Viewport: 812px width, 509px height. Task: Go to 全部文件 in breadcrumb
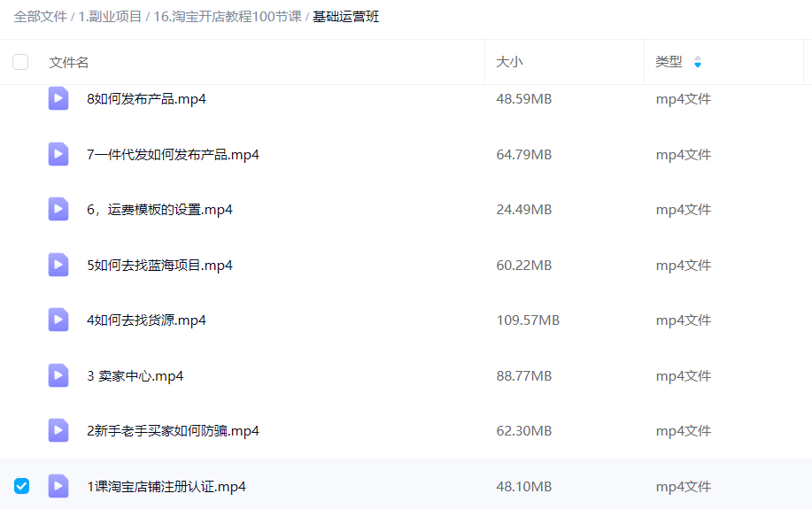click(40, 16)
